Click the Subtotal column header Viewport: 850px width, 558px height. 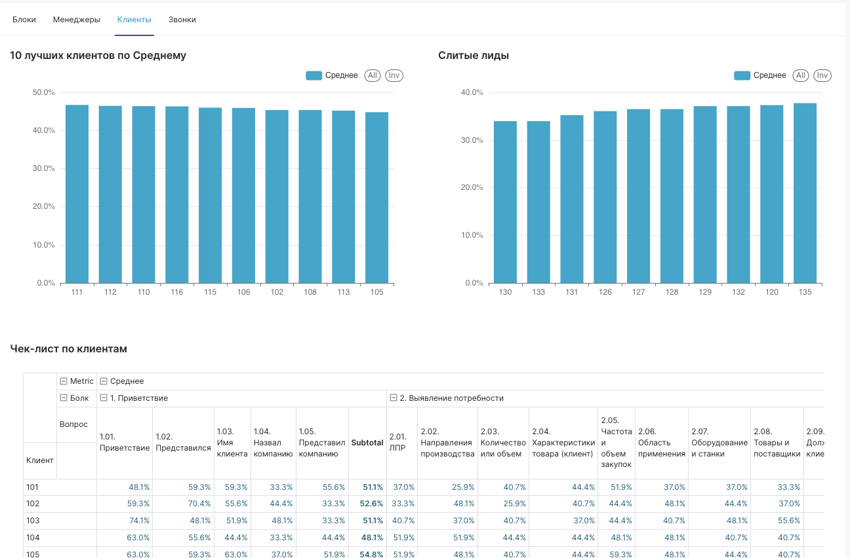[x=367, y=443]
